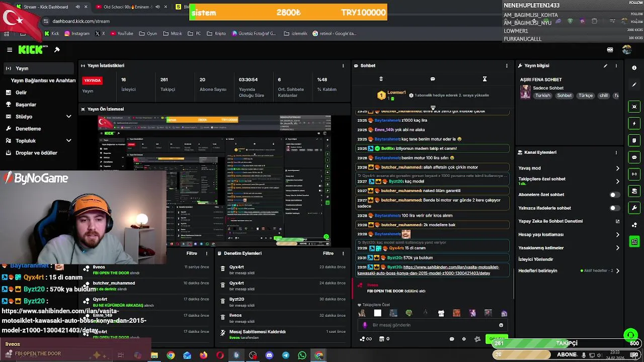
Task: Open Denetim Eylemleri three-dot menu
Action: click(x=343, y=253)
